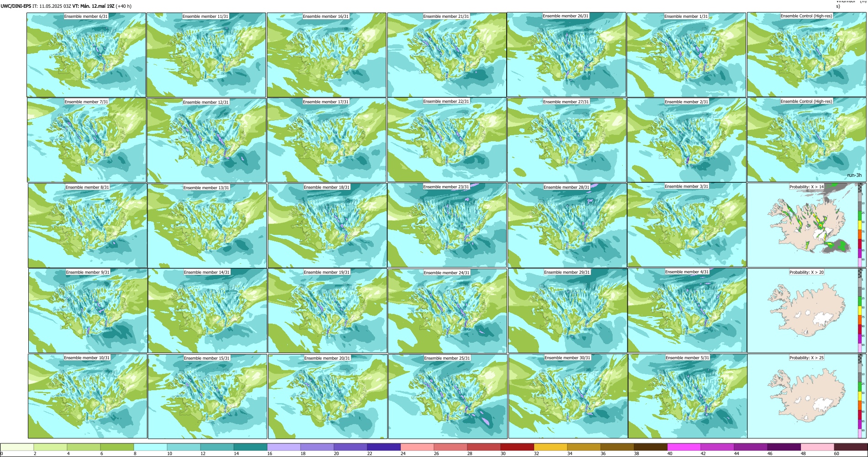The width and height of the screenshot is (868, 457).
Task: Pick the yellow 32–34 legend swatch
Action: point(550,447)
